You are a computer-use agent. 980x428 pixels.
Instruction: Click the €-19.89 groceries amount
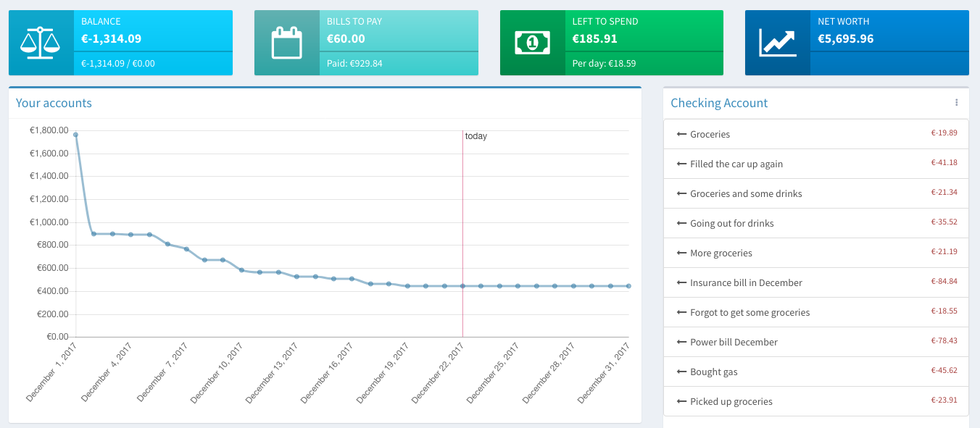(x=944, y=133)
